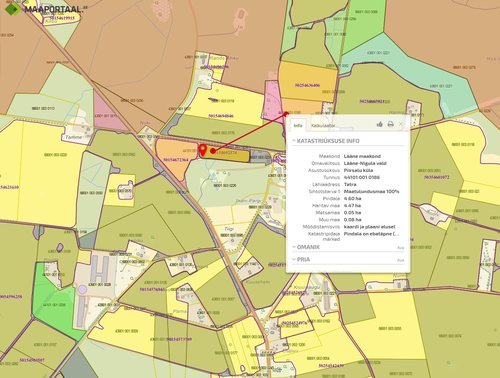500x378 pixels.
Task: Click the thumbs-up icon in info popup
Action: tap(379, 124)
